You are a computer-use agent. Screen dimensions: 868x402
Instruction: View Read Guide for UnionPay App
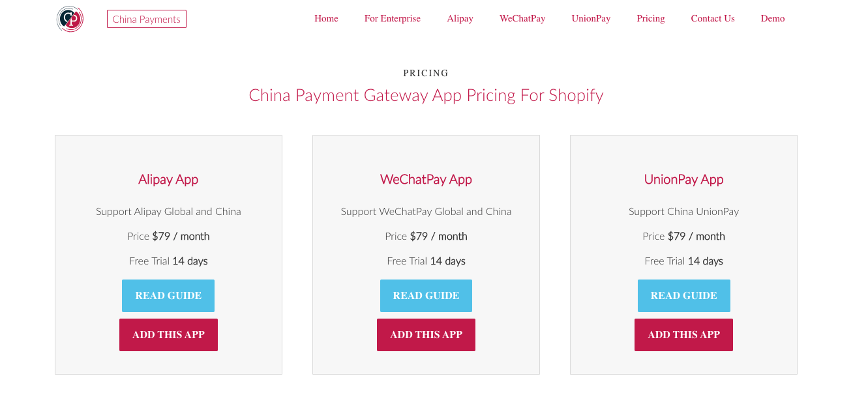[x=684, y=296]
